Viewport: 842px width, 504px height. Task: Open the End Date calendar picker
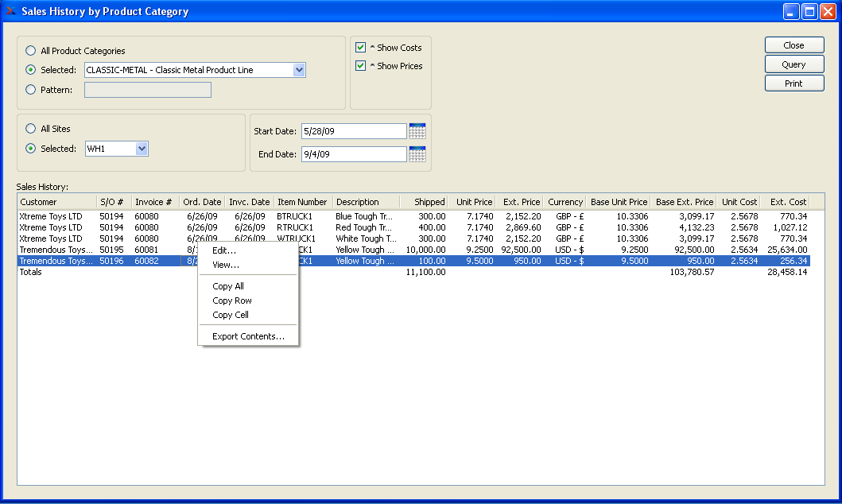(x=417, y=154)
